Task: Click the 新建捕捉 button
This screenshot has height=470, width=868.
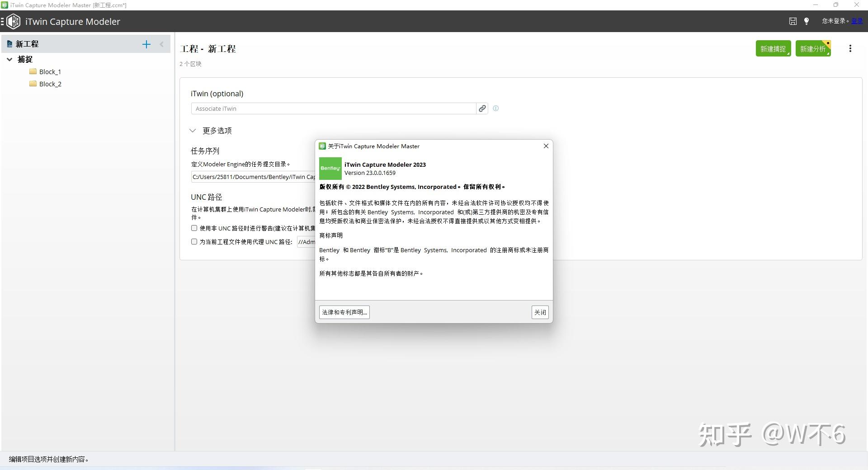Action: point(773,48)
